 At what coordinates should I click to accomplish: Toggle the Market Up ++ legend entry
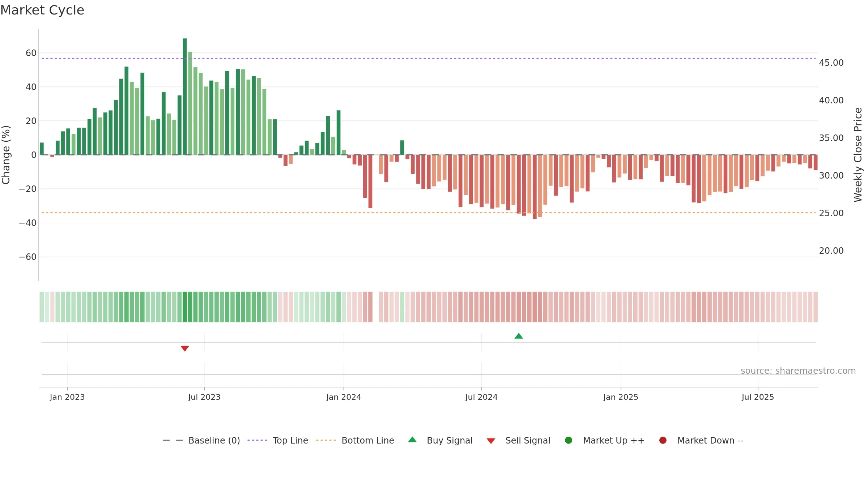tap(604, 440)
